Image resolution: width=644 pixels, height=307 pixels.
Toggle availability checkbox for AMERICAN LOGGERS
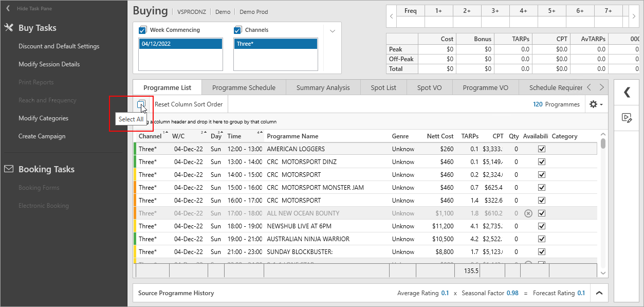click(x=541, y=149)
